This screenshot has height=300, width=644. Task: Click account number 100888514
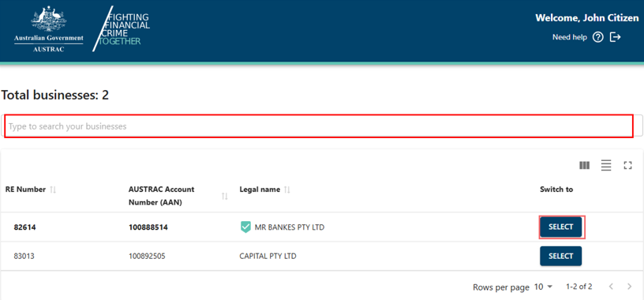pos(148,227)
